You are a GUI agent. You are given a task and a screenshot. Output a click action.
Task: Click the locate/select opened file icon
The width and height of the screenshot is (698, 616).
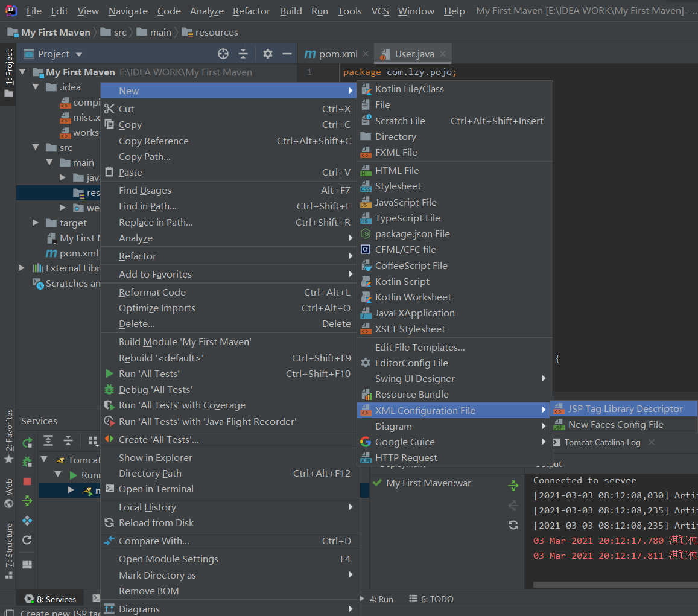pyautogui.click(x=223, y=54)
